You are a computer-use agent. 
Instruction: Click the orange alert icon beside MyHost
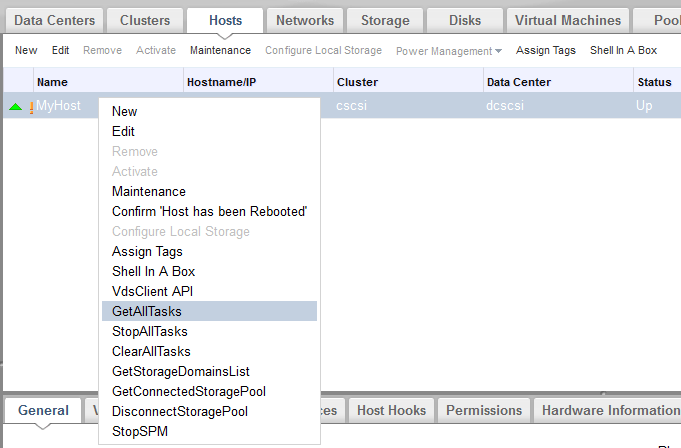[x=30, y=107]
